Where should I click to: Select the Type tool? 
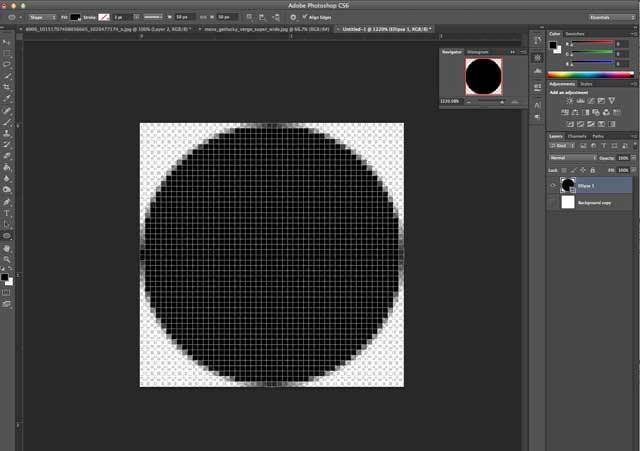point(7,213)
